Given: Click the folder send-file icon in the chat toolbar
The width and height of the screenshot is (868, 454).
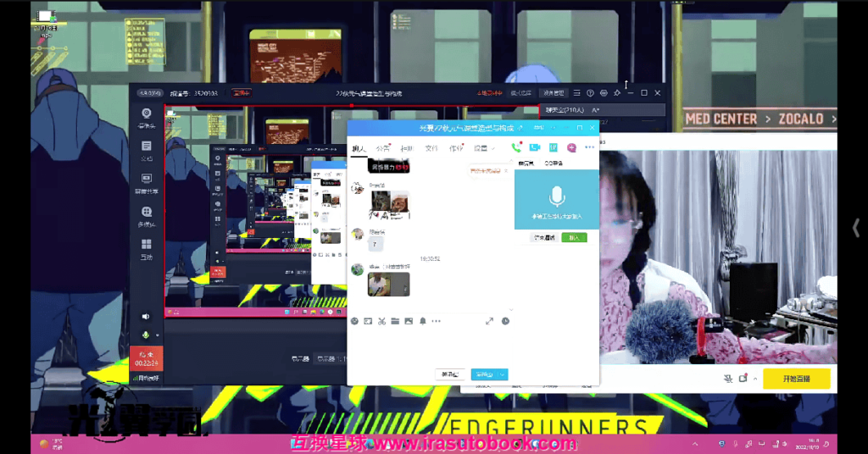Looking at the screenshot, I should coord(395,321).
